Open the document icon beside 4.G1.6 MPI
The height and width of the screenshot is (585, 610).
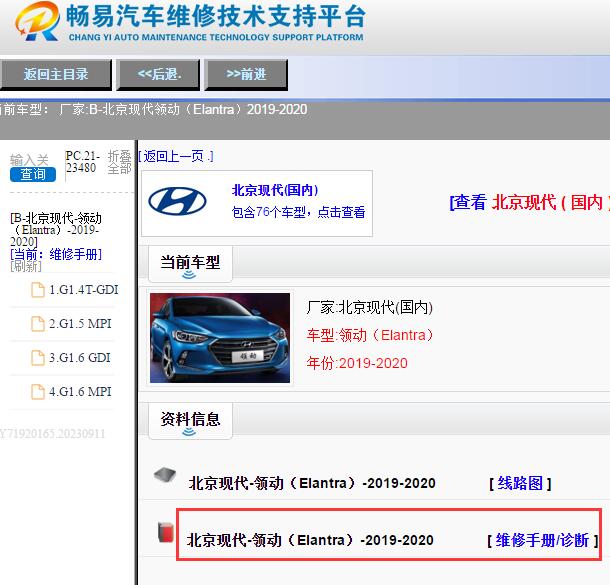point(38,392)
